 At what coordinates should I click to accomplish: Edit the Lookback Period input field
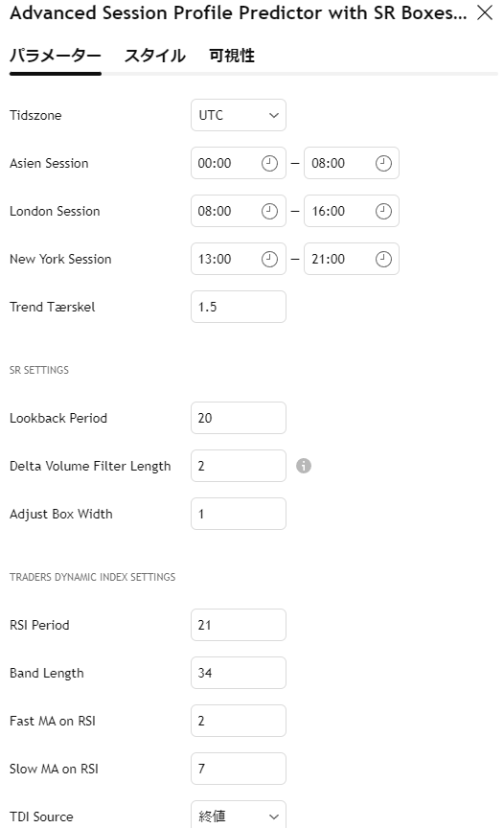[x=239, y=418]
